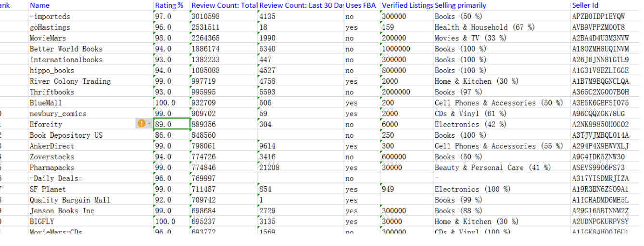Click the review total 848560
This screenshot has width=644, height=246.
click(203, 135)
